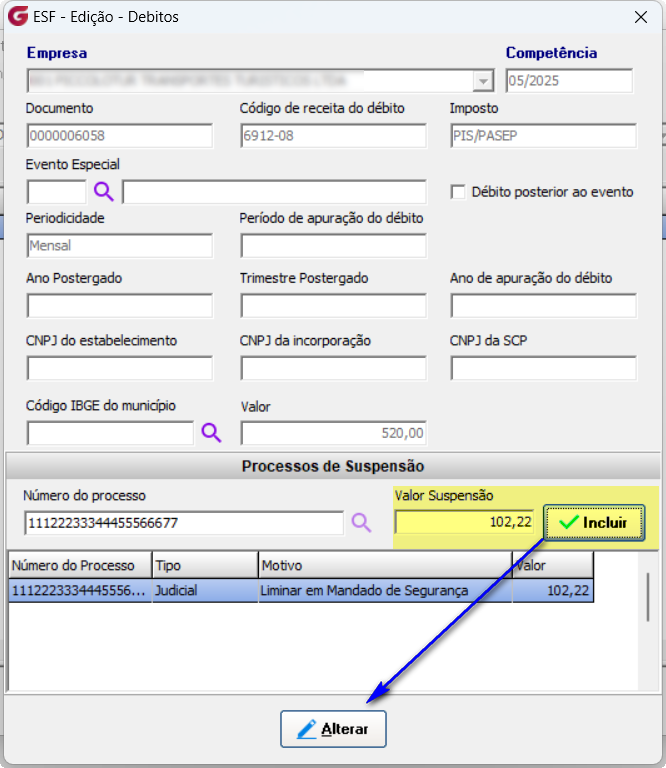
Task: Focus Período de apuração do débito field
Action: coord(333,245)
